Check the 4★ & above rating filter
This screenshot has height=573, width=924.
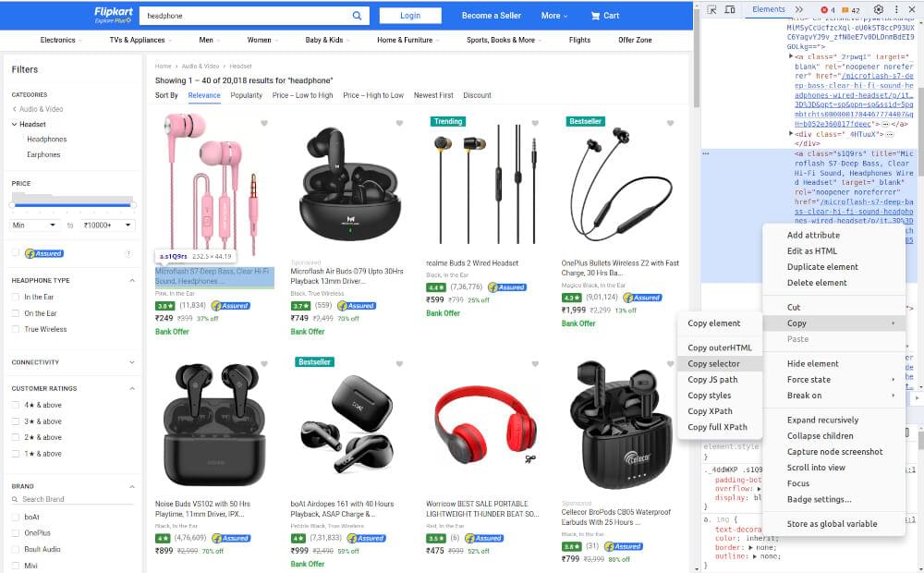pyautogui.click(x=17, y=405)
